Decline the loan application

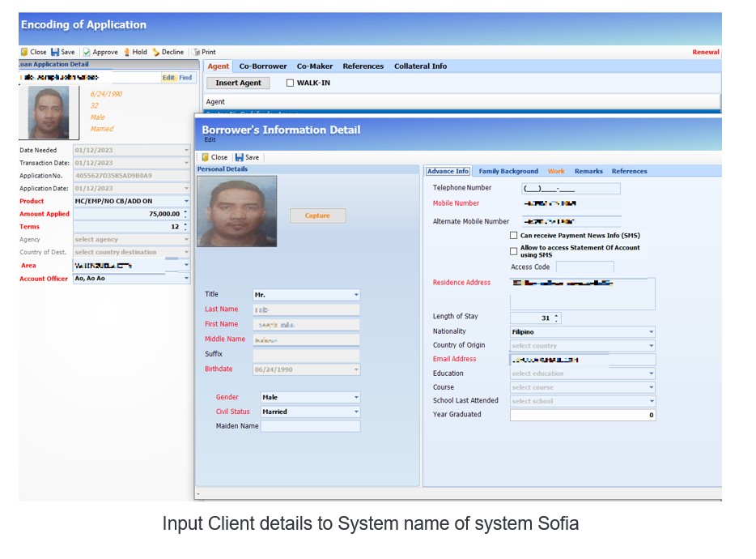[x=168, y=52]
